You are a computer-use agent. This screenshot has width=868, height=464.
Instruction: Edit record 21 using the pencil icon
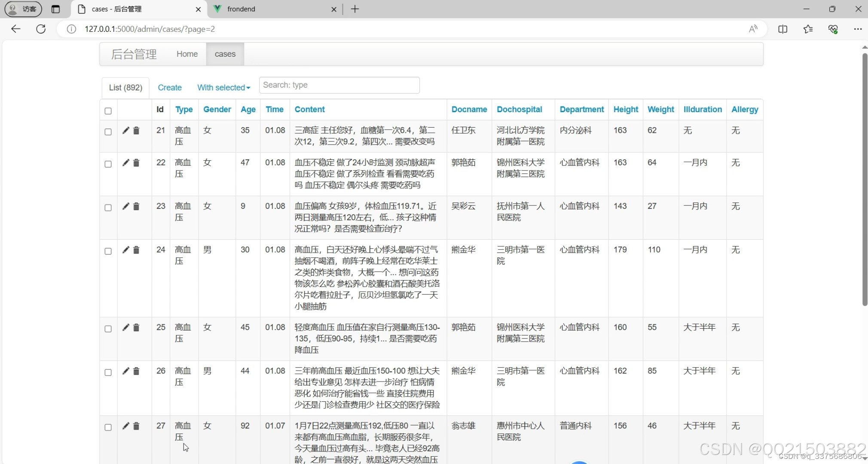tap(125, 130)
